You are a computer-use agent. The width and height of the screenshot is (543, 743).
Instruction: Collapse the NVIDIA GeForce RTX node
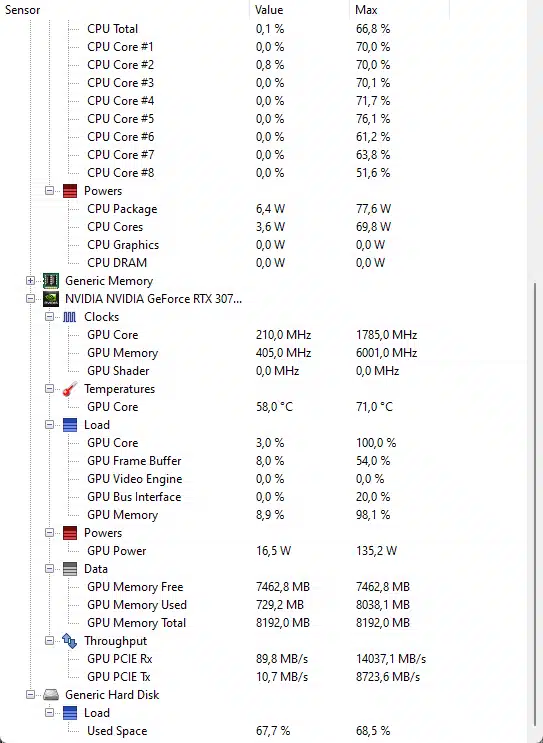[30, 299]
